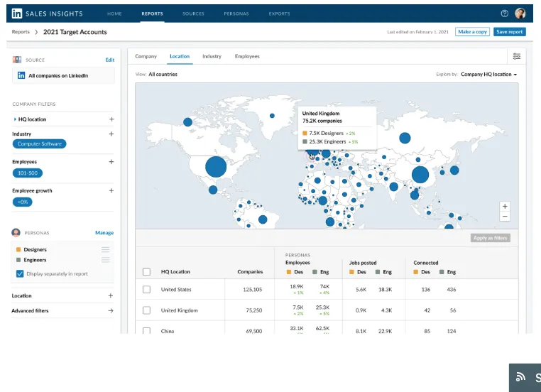Click Manage link for Personas

tap(104, 233)
